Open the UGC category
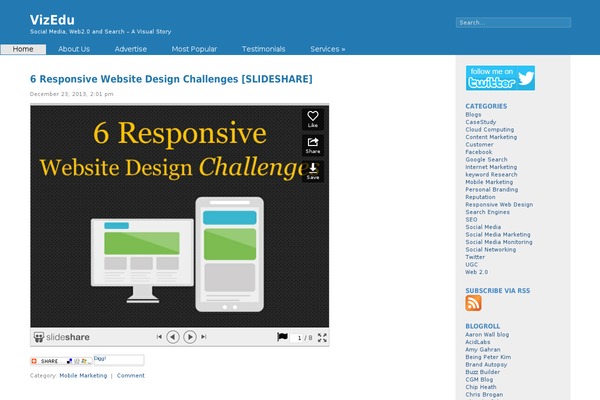 [471, 264]
